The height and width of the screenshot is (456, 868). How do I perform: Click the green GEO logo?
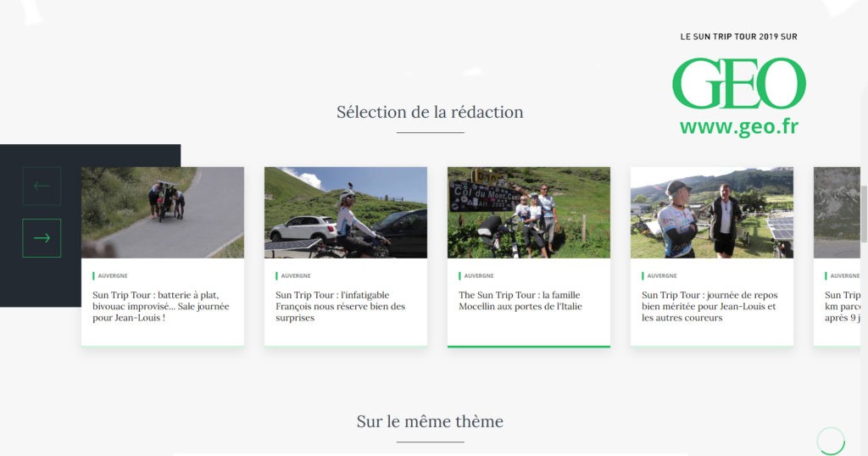pyautogui.click(x=738, y=84)
